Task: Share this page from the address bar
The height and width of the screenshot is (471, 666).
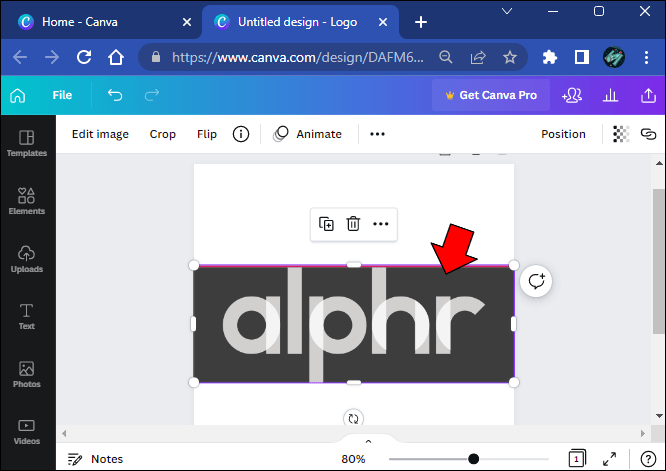Action: click(x=478, y=57)
